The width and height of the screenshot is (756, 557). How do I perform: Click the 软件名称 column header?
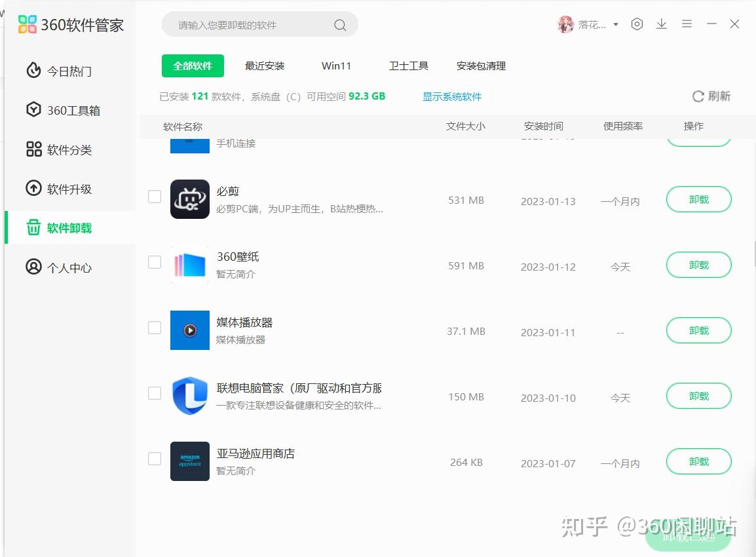pyautogui.click(x=183, y=127)
